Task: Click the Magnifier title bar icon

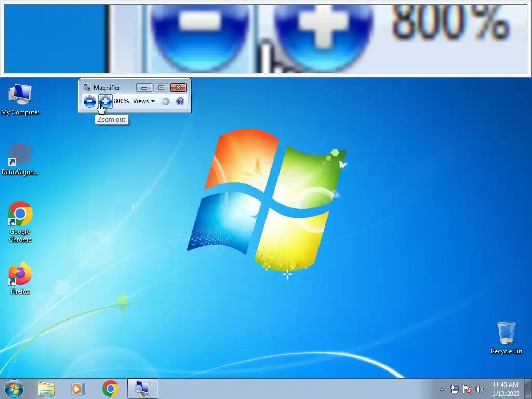Action: 87,87
